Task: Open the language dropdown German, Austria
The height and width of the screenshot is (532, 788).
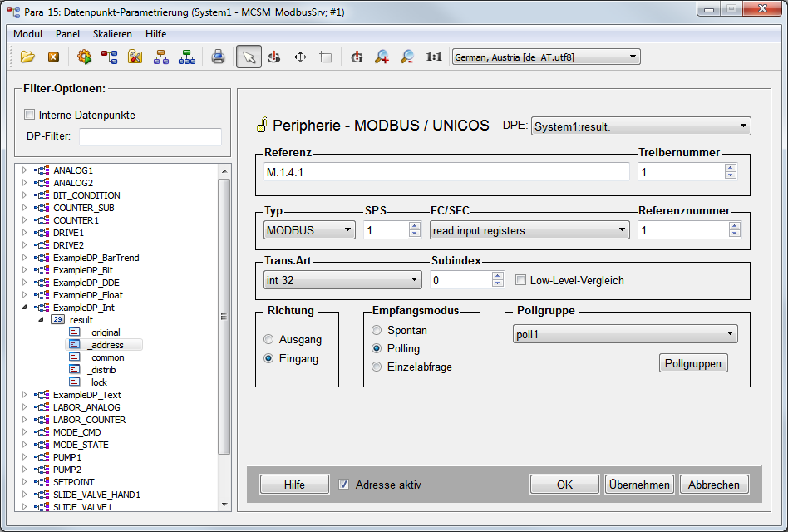Action: point(546,57)
